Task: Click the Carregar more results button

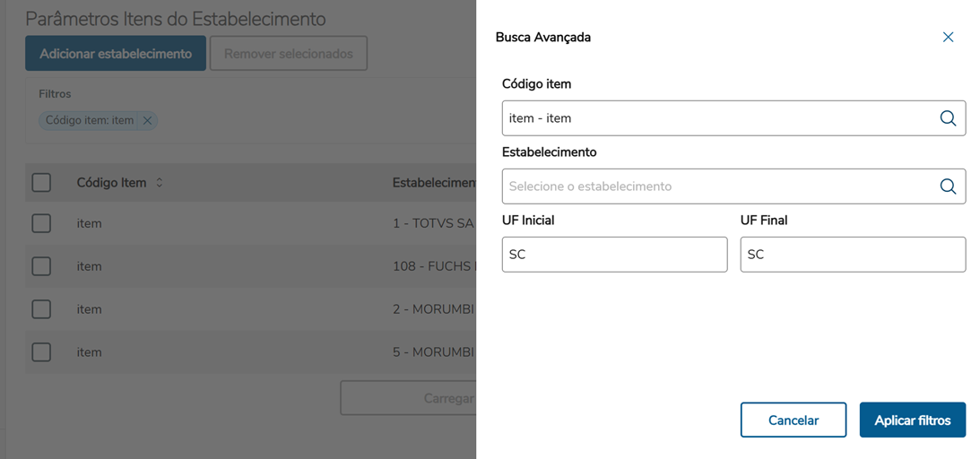Action: click(x=409, y=398)
